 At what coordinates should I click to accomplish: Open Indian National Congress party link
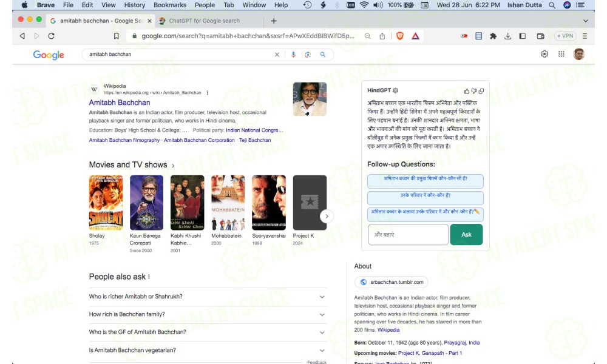254,130
